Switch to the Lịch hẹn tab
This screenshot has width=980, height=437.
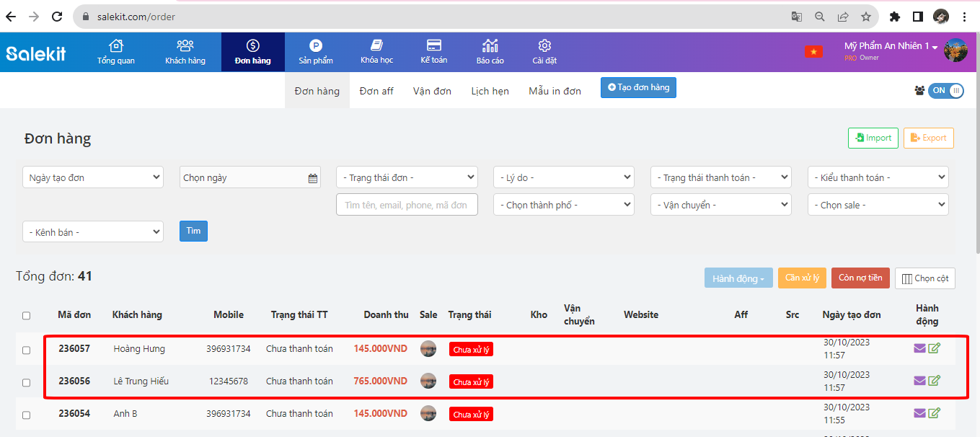[x=490, y=91]
